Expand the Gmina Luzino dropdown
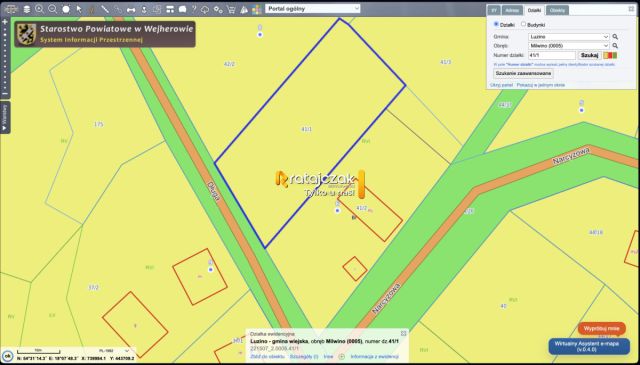This screenshot has width=640, height=365. (569, 37)
